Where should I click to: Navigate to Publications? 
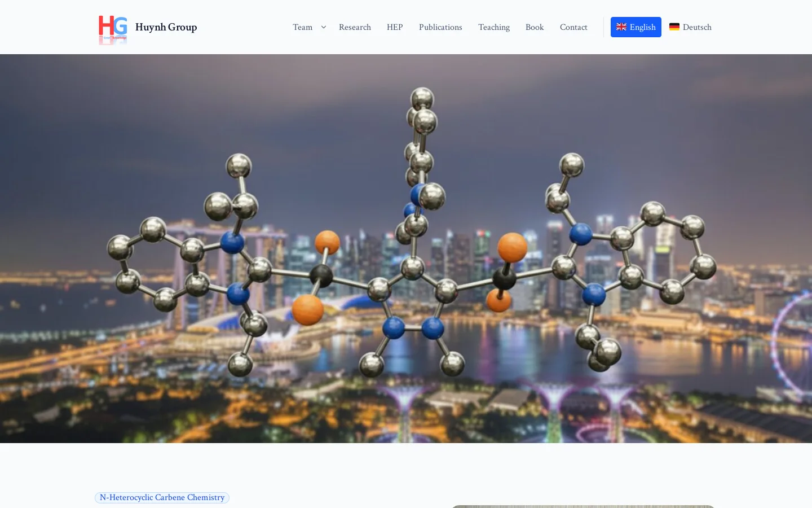(x=440, y=27)
